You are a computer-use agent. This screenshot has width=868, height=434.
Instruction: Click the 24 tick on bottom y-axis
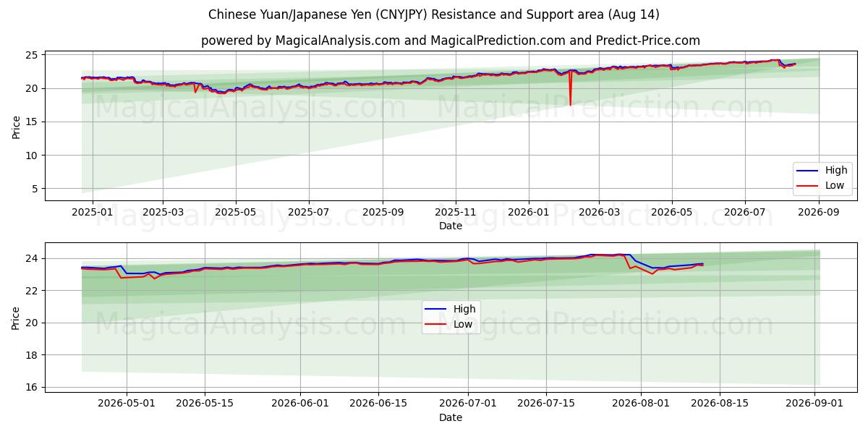pos(33,258)
